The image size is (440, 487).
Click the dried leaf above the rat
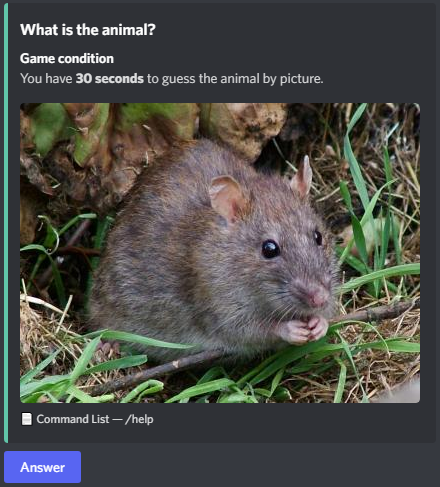coord(243,128)
